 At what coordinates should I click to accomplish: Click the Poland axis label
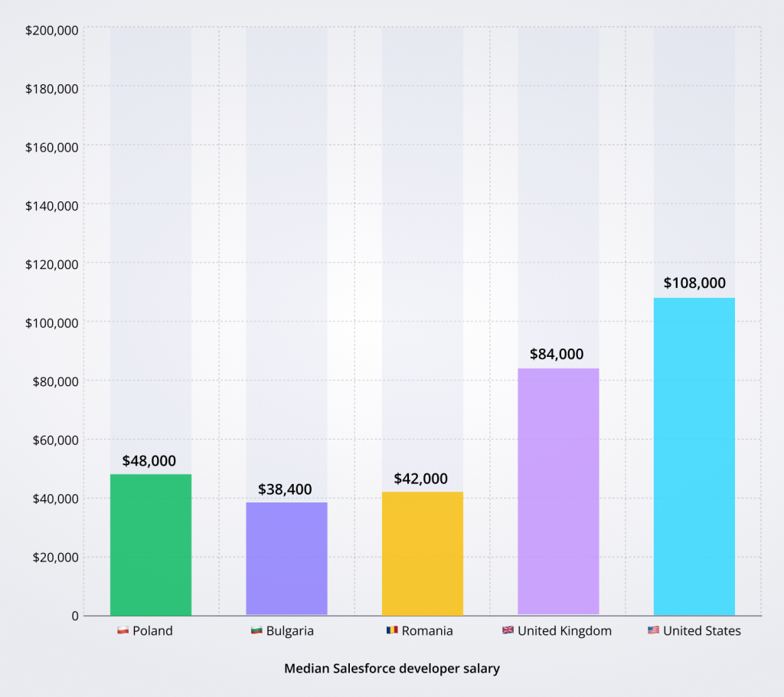click(x=152, y=630)
